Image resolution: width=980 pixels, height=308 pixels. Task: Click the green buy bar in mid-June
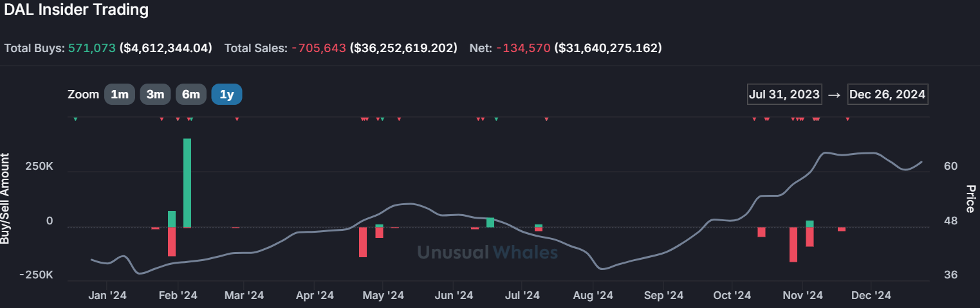pyautogui.click(x=490, y=222)
